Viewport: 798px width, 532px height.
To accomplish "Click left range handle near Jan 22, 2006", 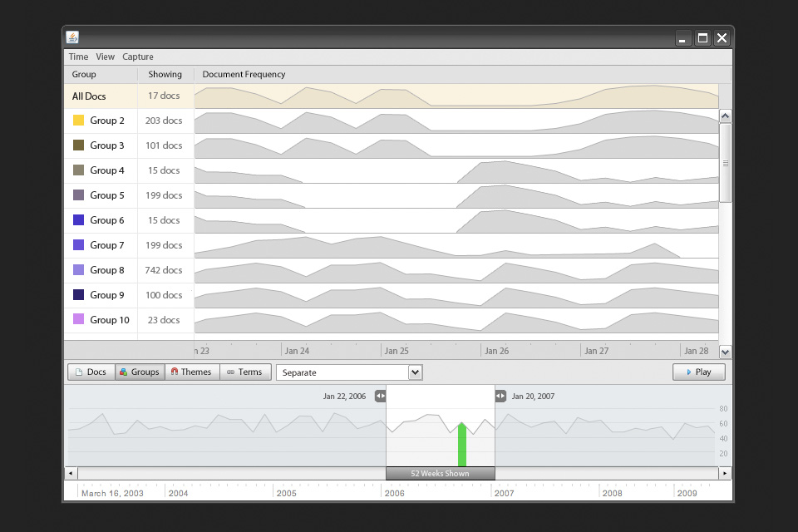I will (x=380, y=397).
